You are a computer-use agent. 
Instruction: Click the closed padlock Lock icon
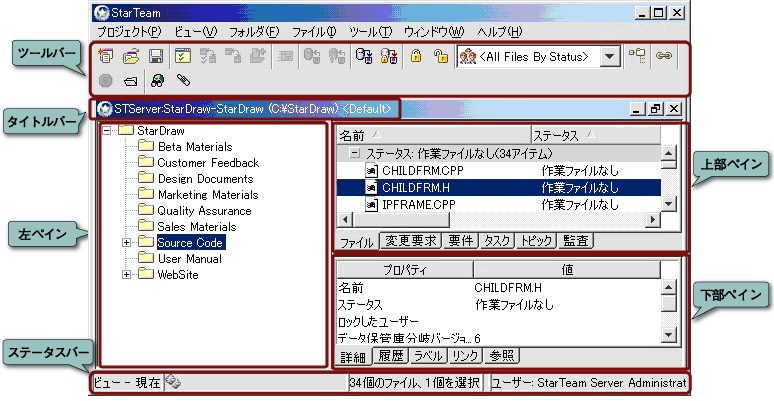(416, 56)
